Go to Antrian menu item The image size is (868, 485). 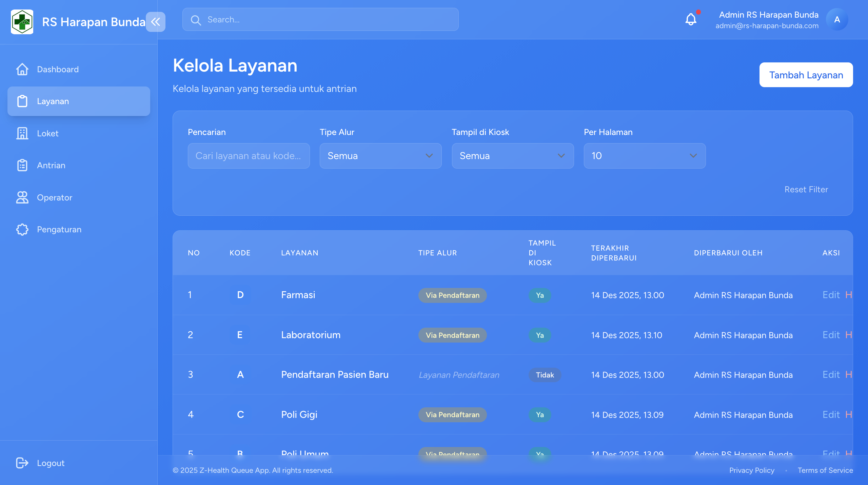(51, 165)
